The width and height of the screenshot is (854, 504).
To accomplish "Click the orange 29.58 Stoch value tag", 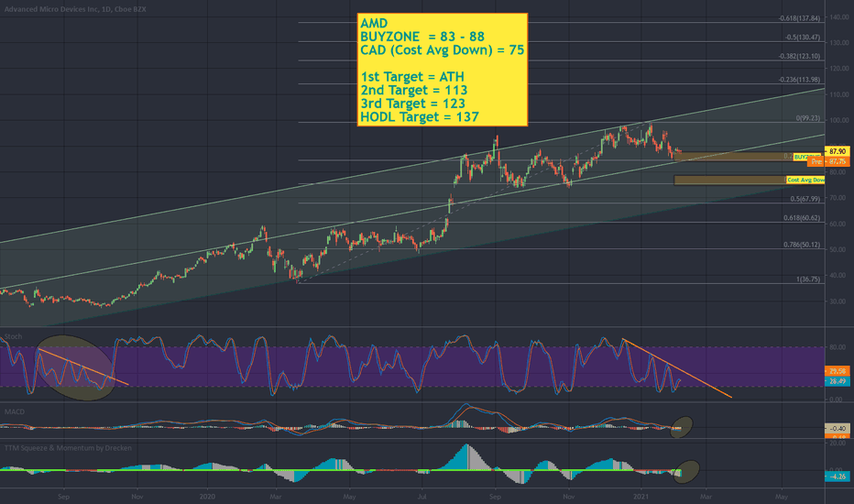I will click(x=838, y=371).
